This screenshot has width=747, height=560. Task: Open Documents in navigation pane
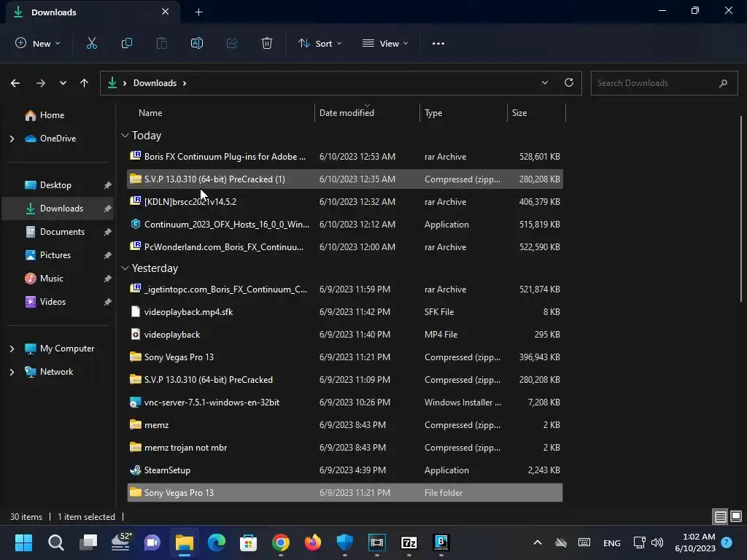(x=62, y=232)
